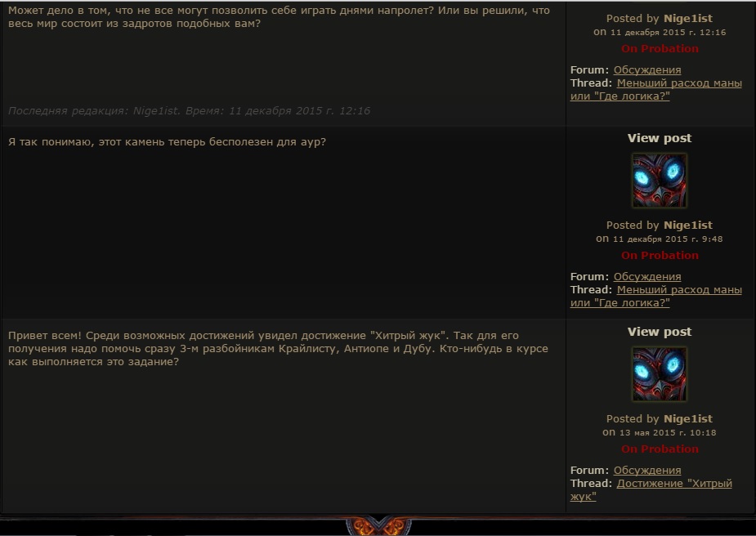Click the Последняя редакция edit note line
The width and height of the screenshot is (756, 536).
189,111
